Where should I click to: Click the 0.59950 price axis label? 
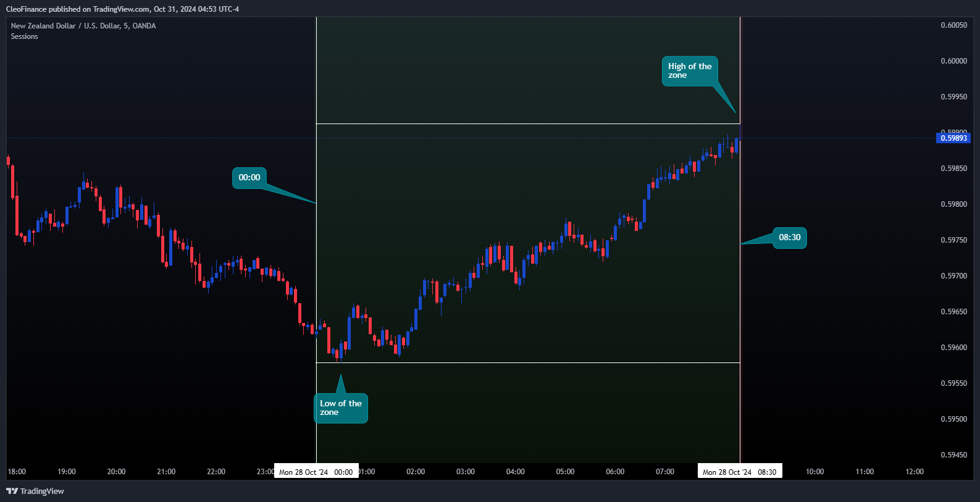click(953, 97)
